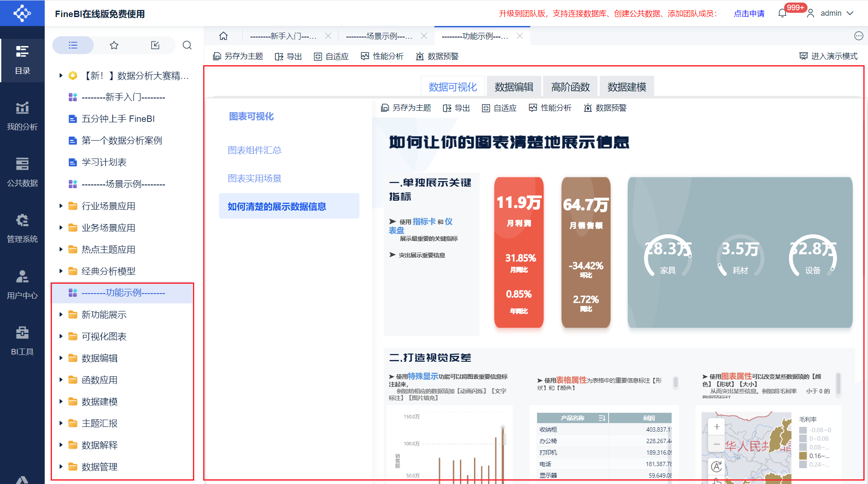Close the 场景示例 tab
Image resolution: width=868 pixels, height=484 pixels.
(424, 36)
